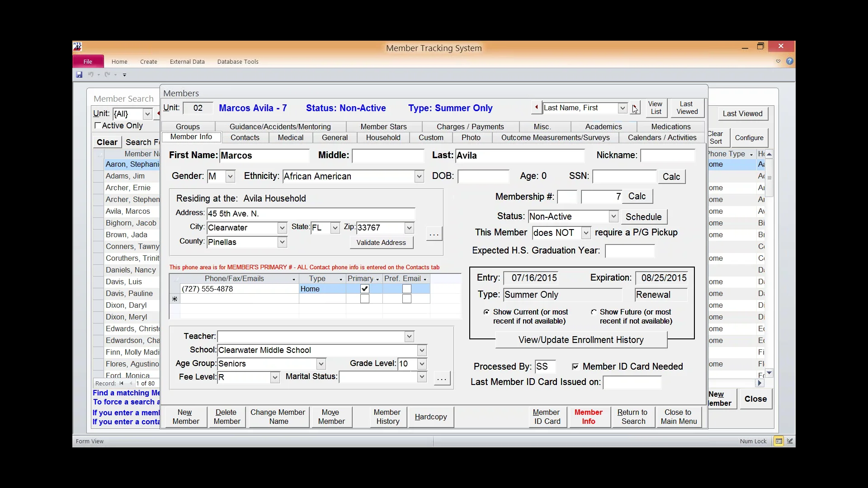
Task: Collapse the ribbon with the small chevron
Action: click(778, 61)
